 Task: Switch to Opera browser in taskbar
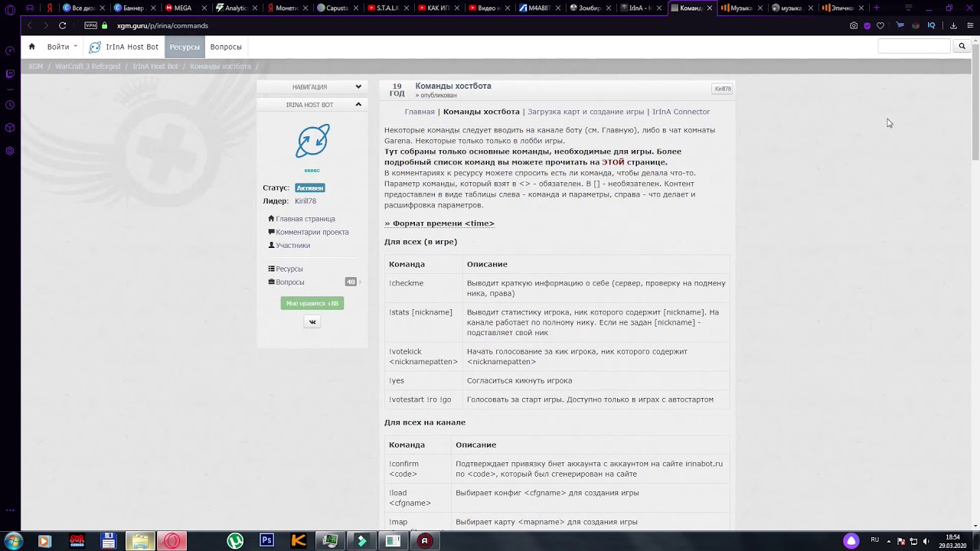coord(172,541)
